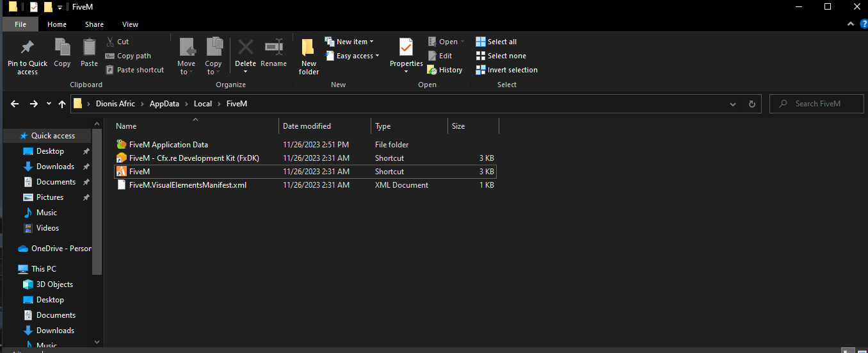
Task: Click Select all in ribbon
Action: click(x=496, y=42)
